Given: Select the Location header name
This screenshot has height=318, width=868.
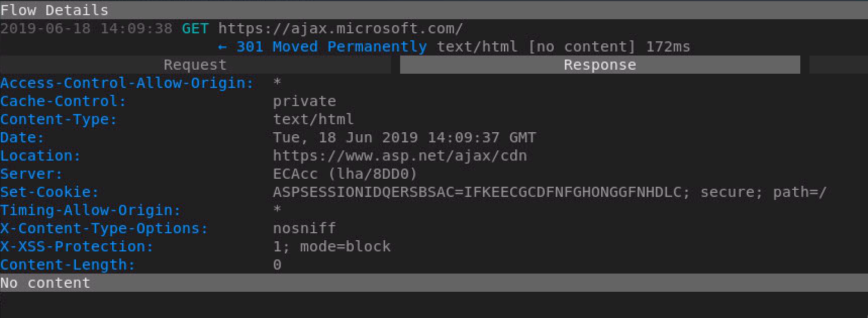Looking at the screenshot, I should click(40, 156).
